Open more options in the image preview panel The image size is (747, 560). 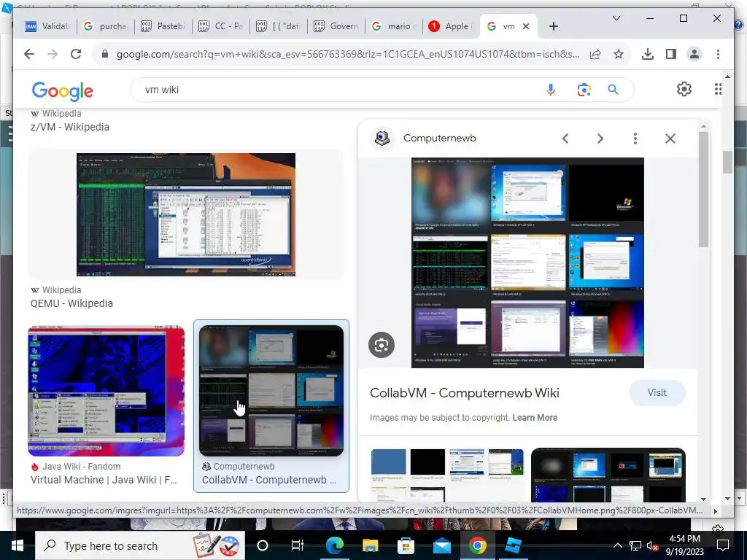point(635,139)
